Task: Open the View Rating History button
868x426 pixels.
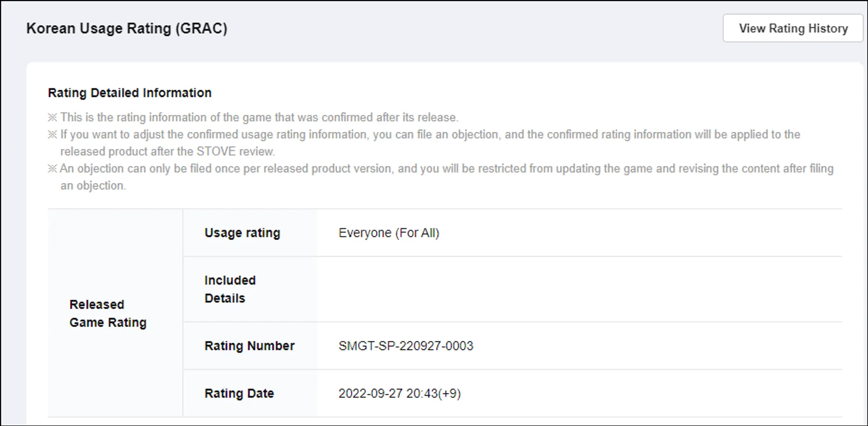Action: coord(793,28)
